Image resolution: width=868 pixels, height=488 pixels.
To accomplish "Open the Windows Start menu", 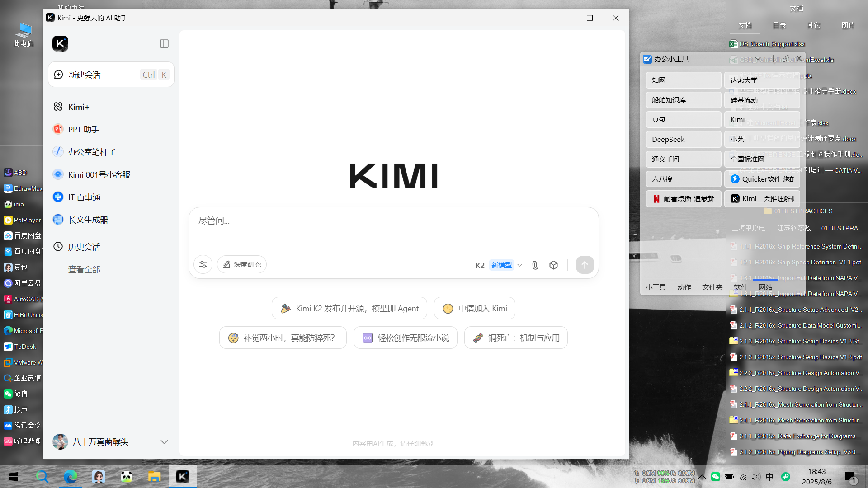I will click(14, 477).
